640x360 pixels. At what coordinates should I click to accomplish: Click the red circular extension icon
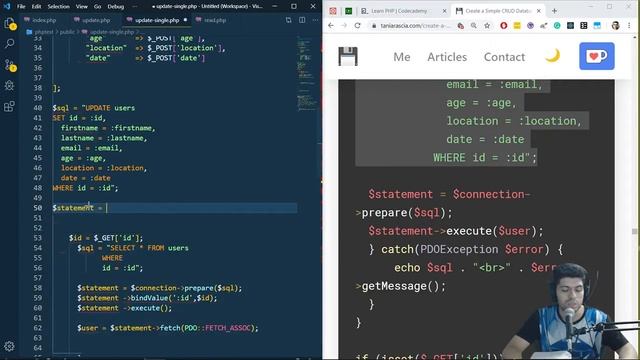[503, 25]
